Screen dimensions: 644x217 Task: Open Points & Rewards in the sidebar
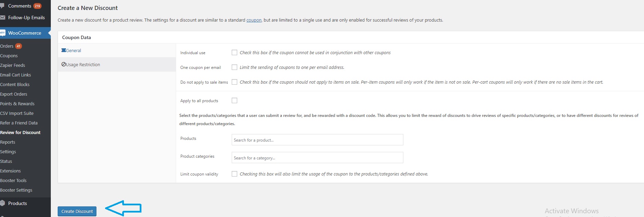[x=18, y=104]
